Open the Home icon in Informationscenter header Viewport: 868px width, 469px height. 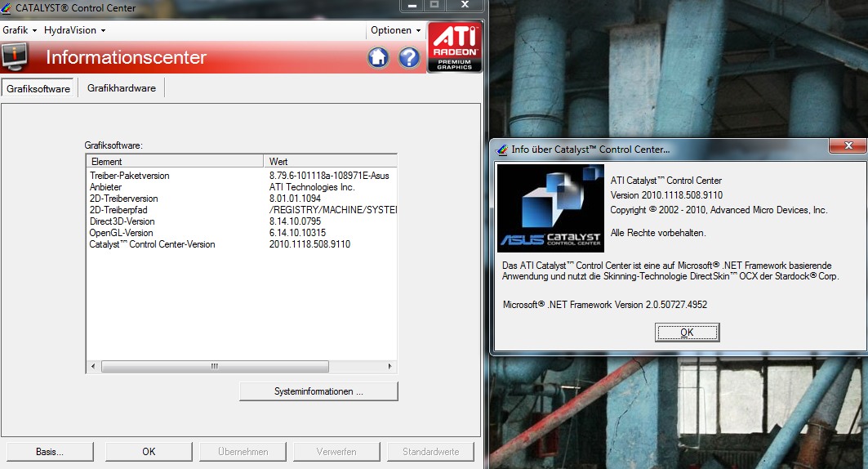pos(378,57)
